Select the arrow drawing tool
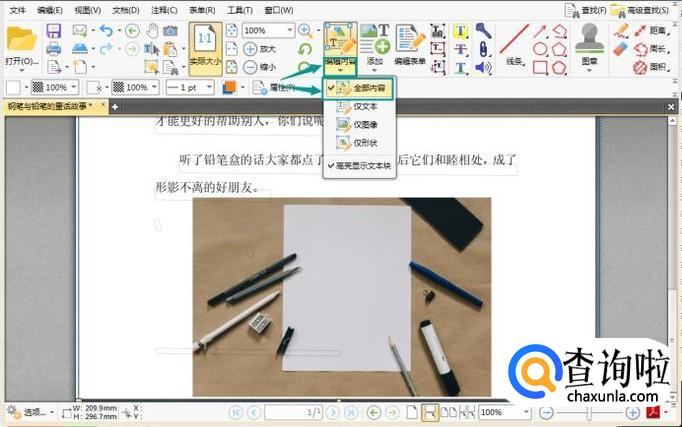Screen dimensions: 682x427 point(540,31)
